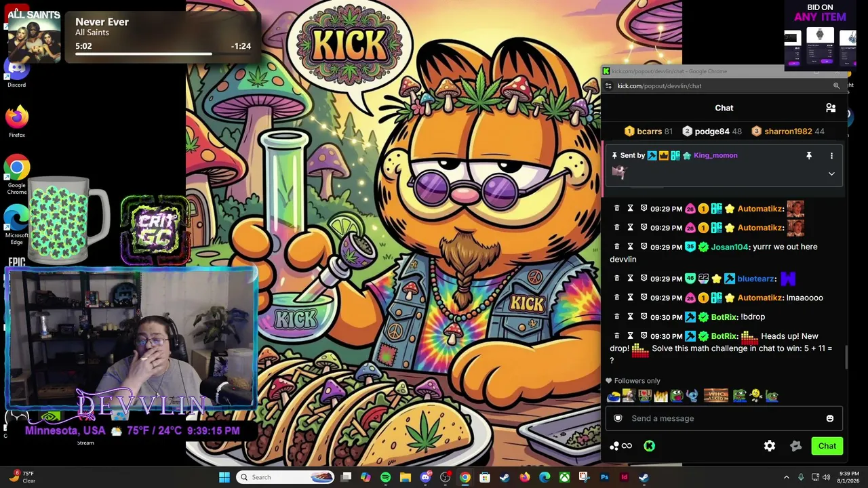Click the Chrome zoom magnifier icon

tap(836, 86)
